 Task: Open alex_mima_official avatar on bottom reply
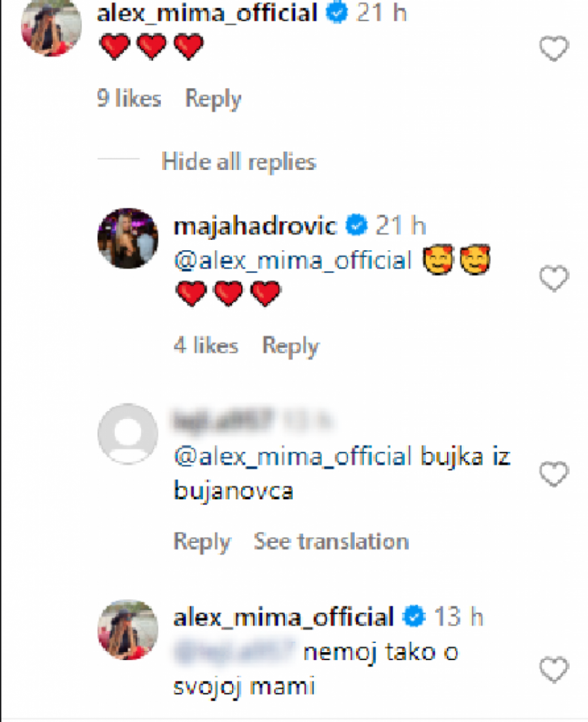pyautogui.click(x=127, y=629)
